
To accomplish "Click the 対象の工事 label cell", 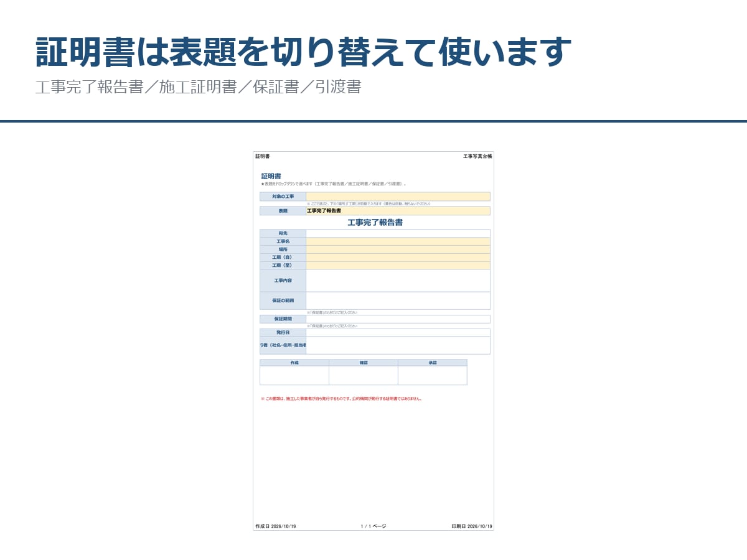I will [x=283, y=197].
